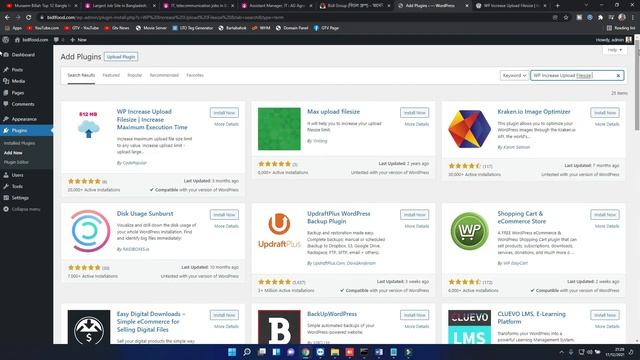Open the Windows Start menu
Viewport: 640px width, 360px height.
pyautogui.click(x=232, y=352)
